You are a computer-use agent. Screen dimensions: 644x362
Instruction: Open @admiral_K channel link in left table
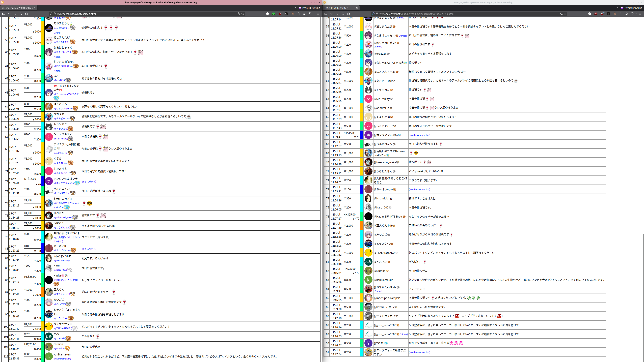(x=61, y=153)
